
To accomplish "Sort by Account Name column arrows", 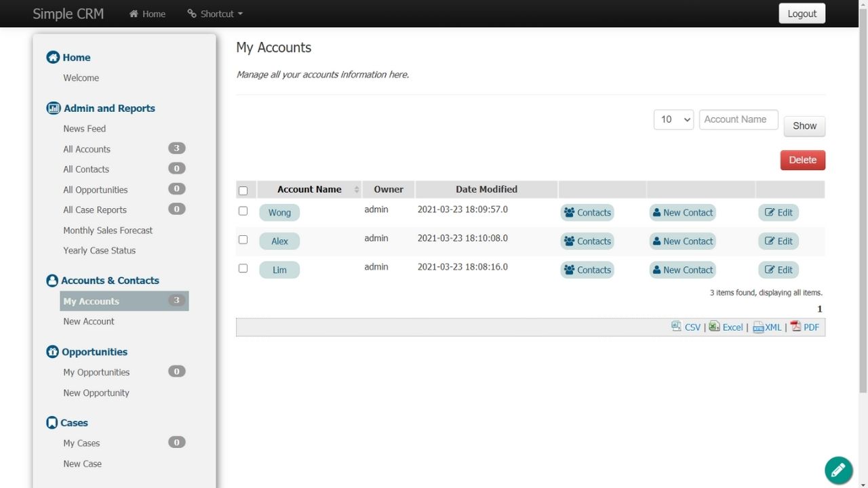I will click(357, 190).
